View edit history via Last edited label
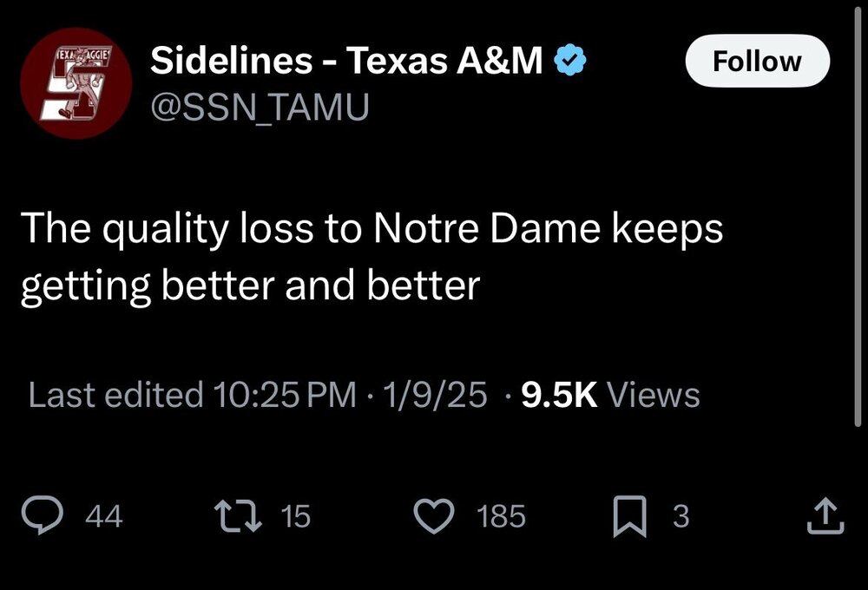The width and height of the screenshot is (868, 590). (x=115, y=395)
